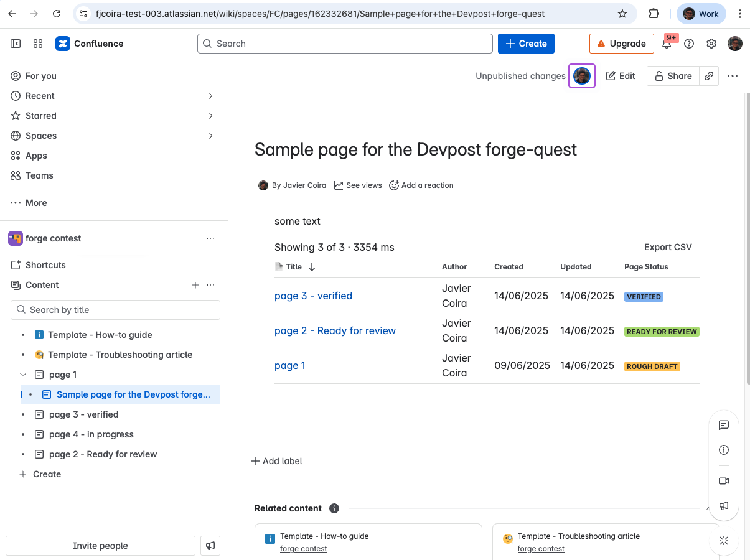The height and width of the screenshot is (560, 750).
Task: Open the profile avatar in Confluence header
Action: click(x=735, y=44)
